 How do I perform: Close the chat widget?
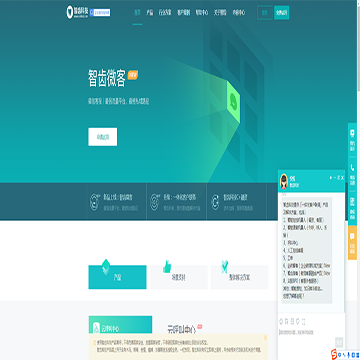342,178
